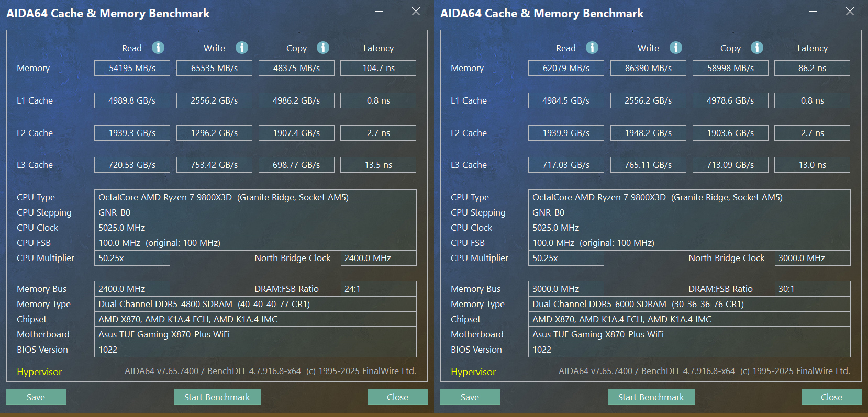The image size is (868, 417).
Task: Click the Copy info icon in right window
Action: pos(757,48)
